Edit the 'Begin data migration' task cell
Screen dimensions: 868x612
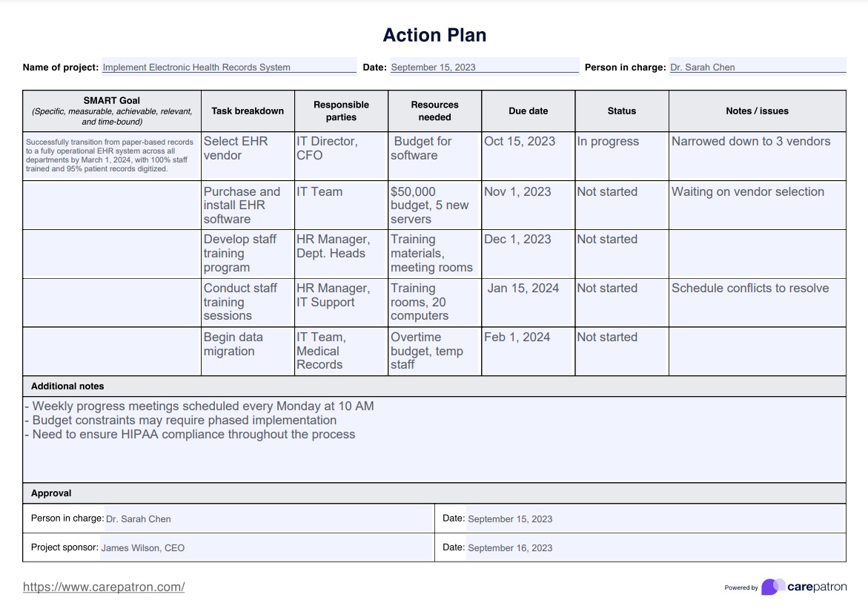[x=248, y=351]
